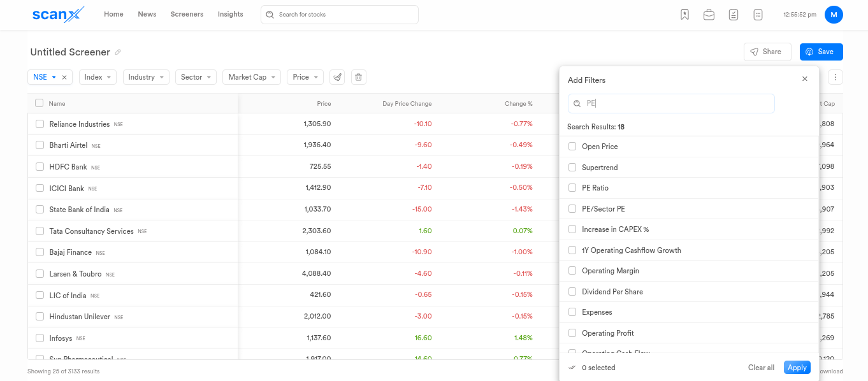Image resolution: width=868 pixels, height=381 pixels.
Task: Check the Operating Margin filter
Action: 572,271
